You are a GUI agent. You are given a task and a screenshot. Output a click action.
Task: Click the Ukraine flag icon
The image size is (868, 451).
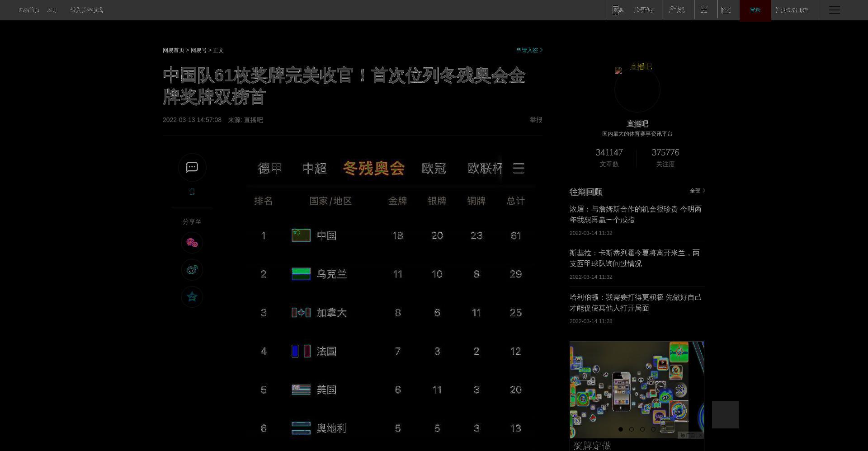(301, 274)
